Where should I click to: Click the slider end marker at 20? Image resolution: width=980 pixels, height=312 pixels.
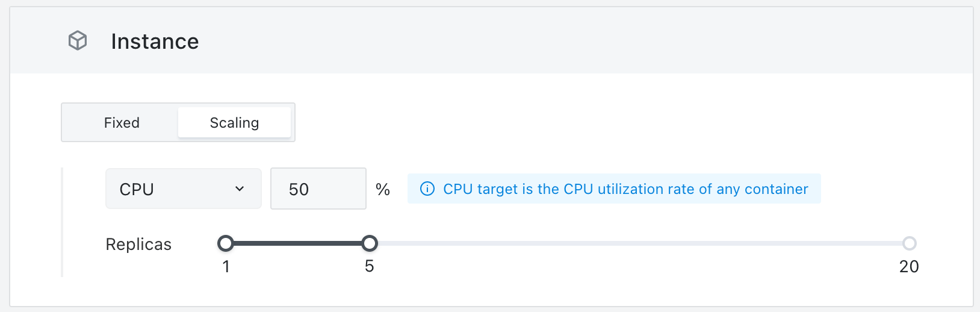coord(910,243)
